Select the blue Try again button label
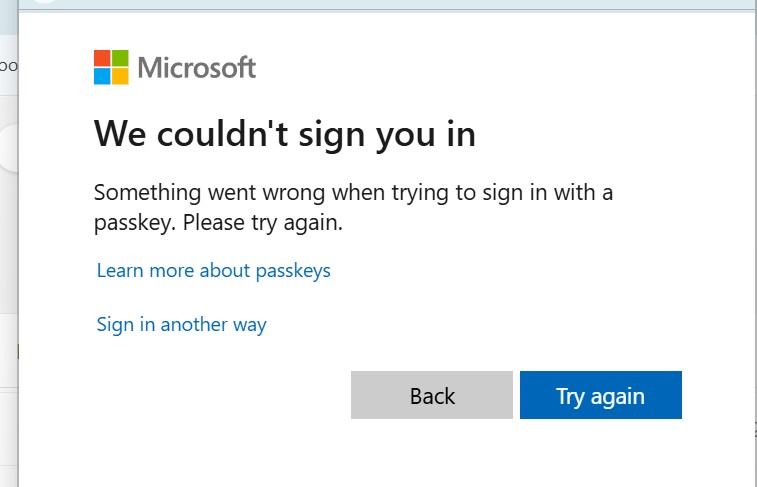This screenshot has width=757, height=487. 600,397
